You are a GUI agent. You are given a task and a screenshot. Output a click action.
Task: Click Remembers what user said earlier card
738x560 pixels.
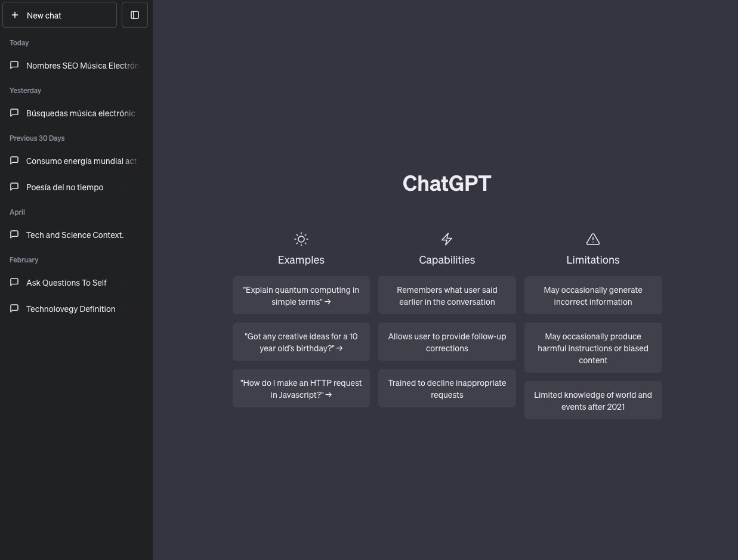coord(447,295)
